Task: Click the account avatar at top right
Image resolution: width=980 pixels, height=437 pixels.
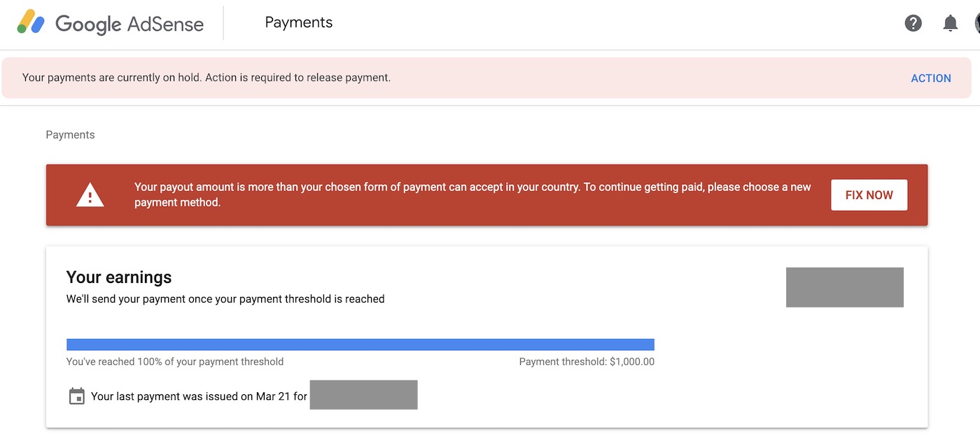Action: click(x=977, y=23)
